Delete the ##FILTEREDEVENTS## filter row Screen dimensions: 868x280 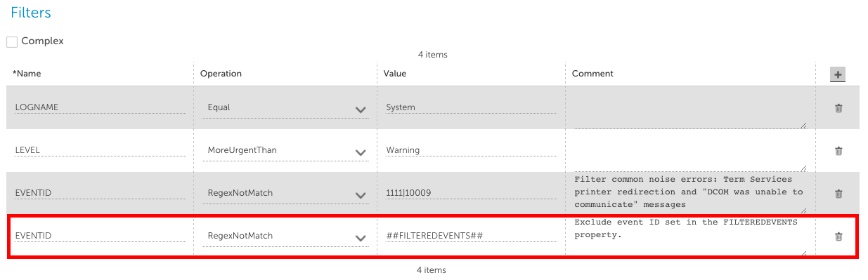click(x=838, y=236)
